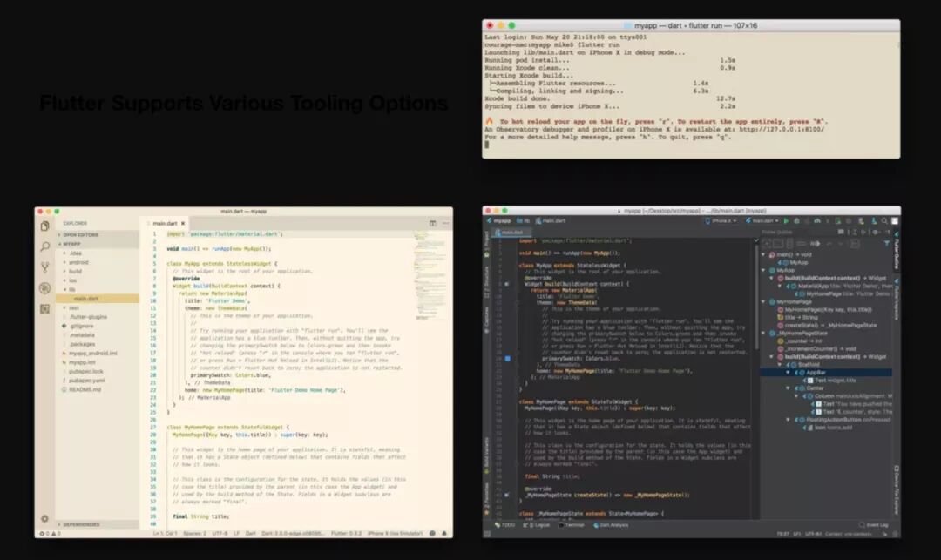Click Flutter version in VS Code status bar

click(346, 533)
